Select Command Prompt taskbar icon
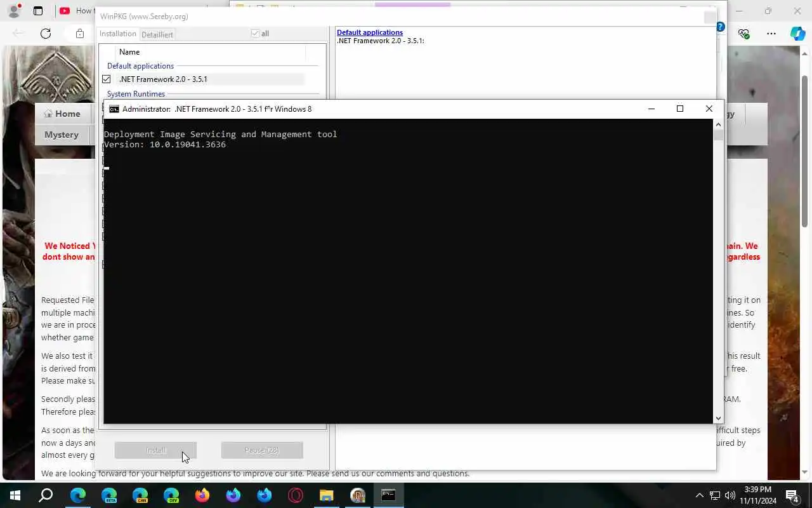Viewport: 812px width, 508px height. click(389, 495)
